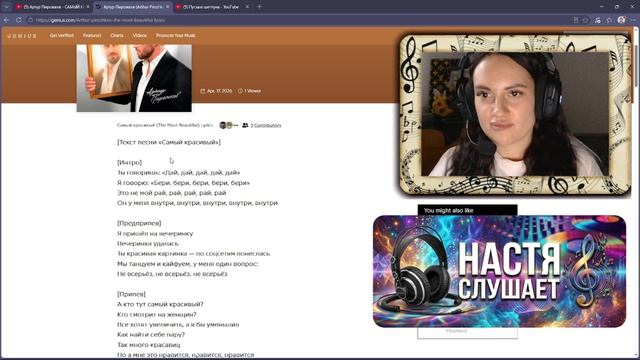640x360 pixels.
Task: Click lyric 'Как найти себе пару?'
Action: pos(151,335)
